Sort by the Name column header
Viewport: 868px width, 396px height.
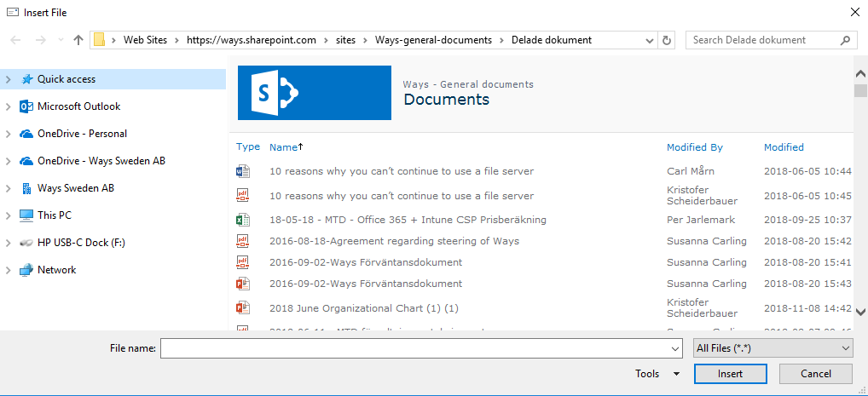point(283,147)
